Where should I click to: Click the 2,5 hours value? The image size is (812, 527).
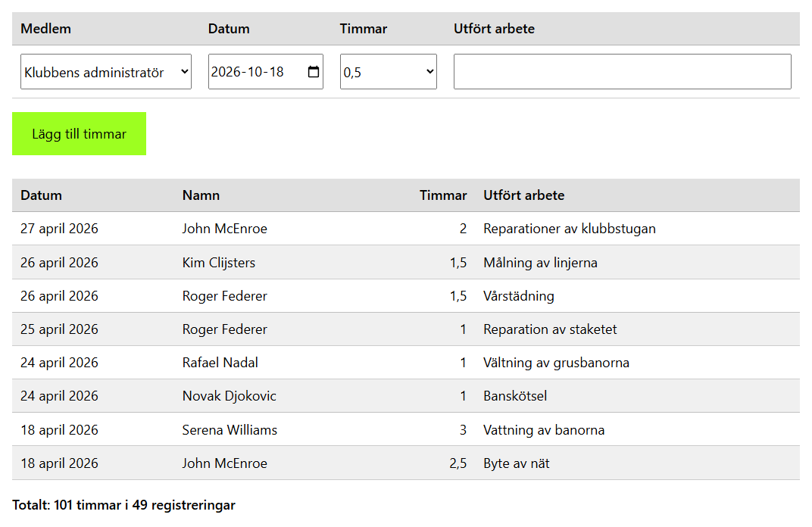[x=458, y=463]
